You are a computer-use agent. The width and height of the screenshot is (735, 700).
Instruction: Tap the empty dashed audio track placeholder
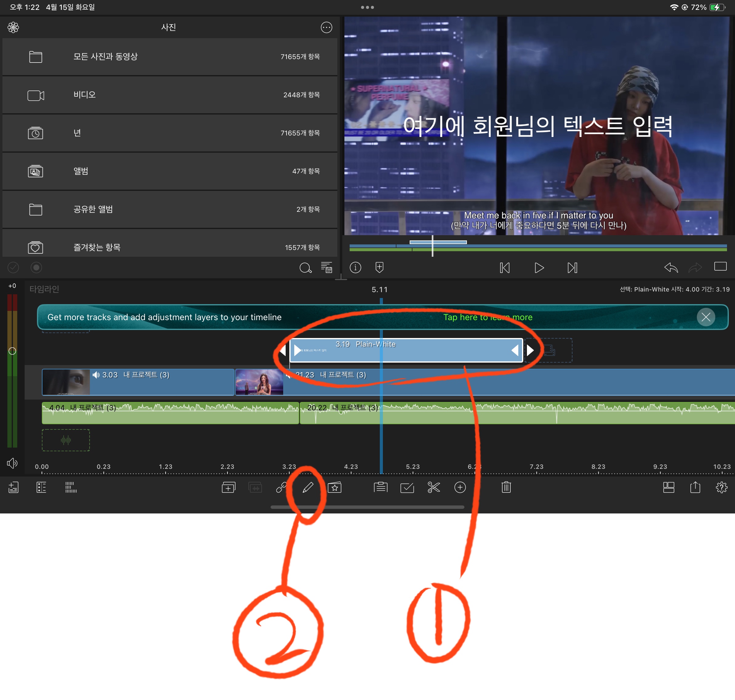[x=66, y=440]
